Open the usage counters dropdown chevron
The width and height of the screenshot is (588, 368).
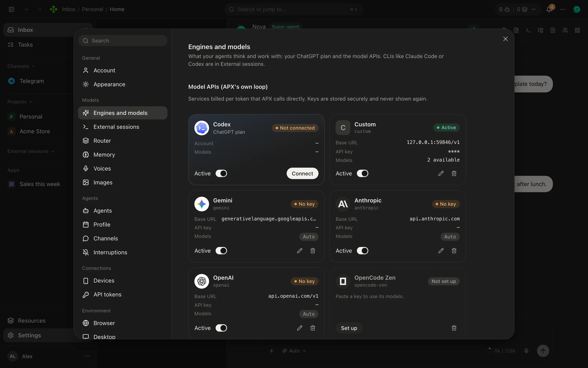coord(533,9)
